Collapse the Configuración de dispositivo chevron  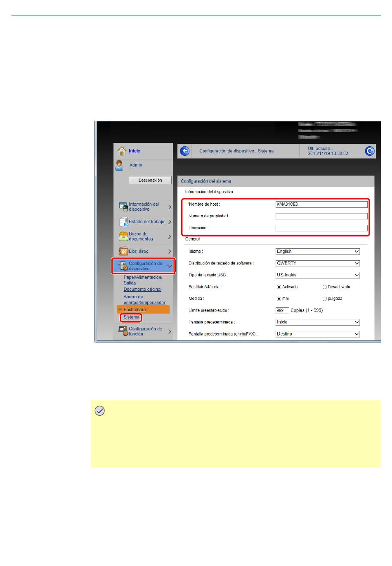pyautogui.click(x=170, y=266)
